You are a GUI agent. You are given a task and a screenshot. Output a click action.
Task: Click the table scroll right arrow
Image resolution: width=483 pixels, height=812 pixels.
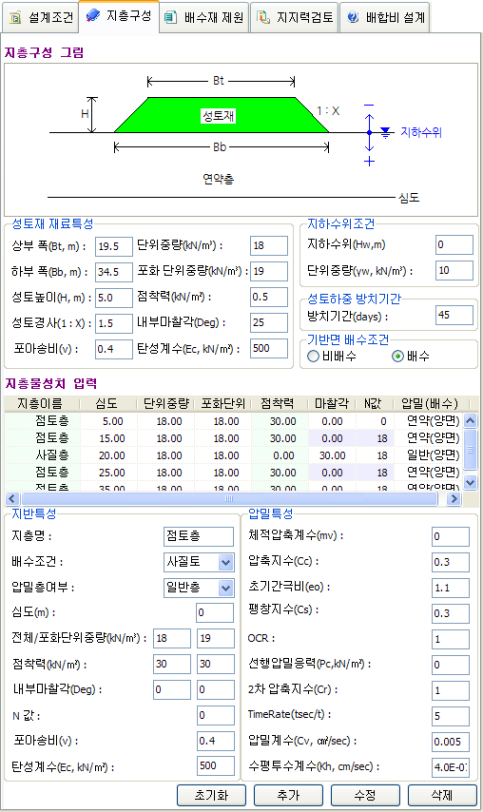[x=453, y=499]
